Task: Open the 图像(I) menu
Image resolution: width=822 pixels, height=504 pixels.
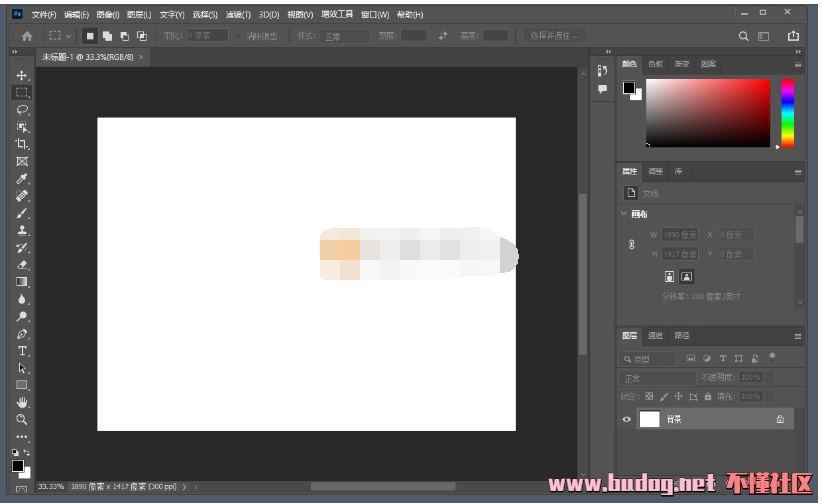Action: tap(108, 15)
